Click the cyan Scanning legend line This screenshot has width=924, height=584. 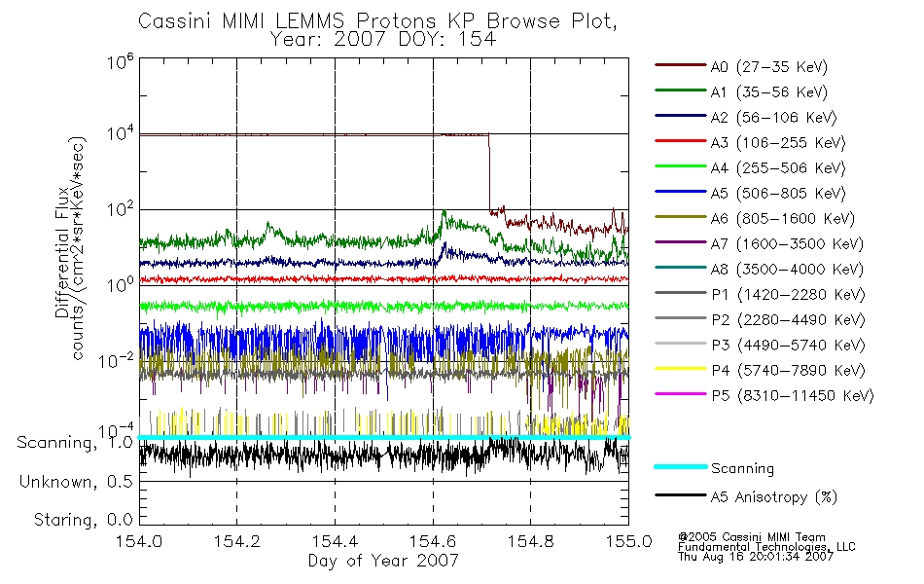coord(681,466)
